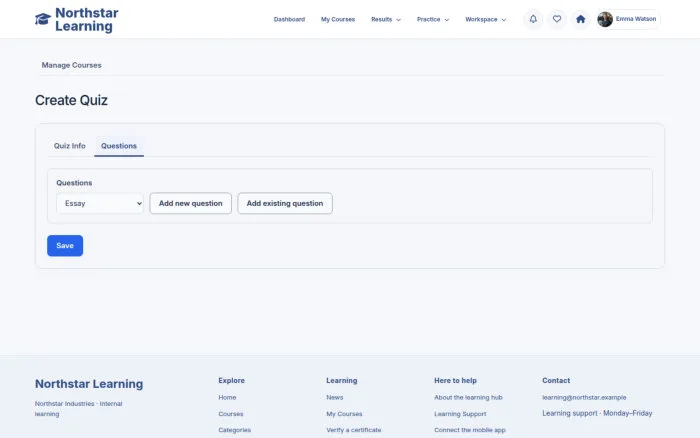
Task: Open the wishlist heart icon
Action: pyautogui.click(x=557, y=19)
